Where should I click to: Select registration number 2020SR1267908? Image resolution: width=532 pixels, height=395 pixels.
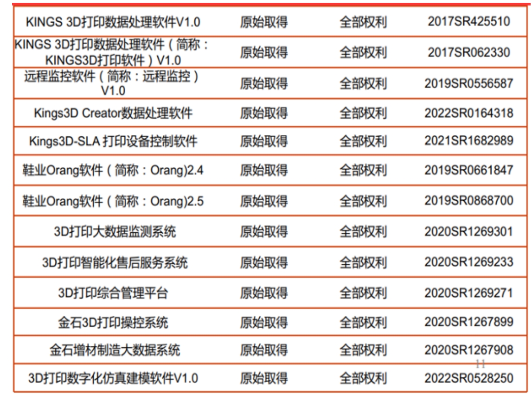pos(468,350)
